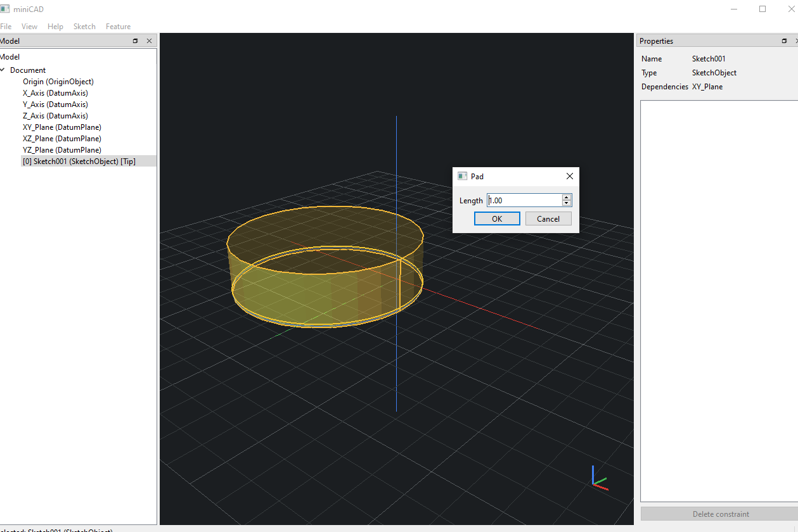798x532 pixels.
Task: Close the Model panel
Action: pyautogui.click(x=149, y=41)
